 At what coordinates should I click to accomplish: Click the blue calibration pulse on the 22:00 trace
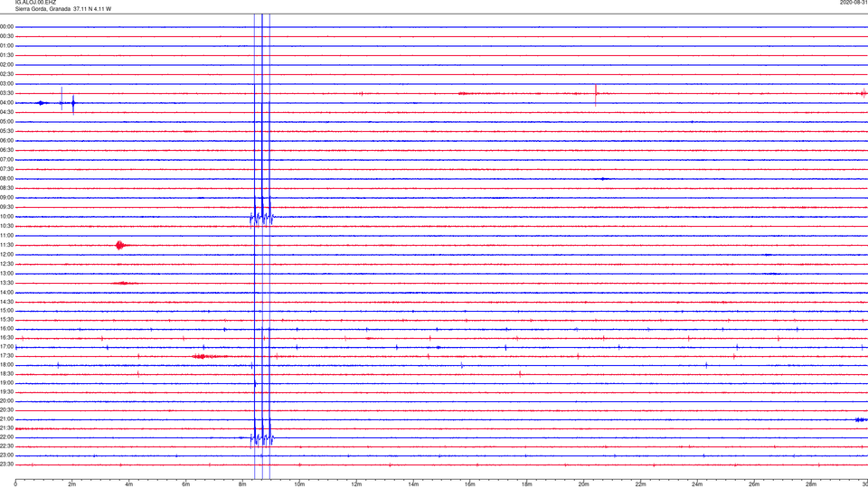click(x=262, y=438)
